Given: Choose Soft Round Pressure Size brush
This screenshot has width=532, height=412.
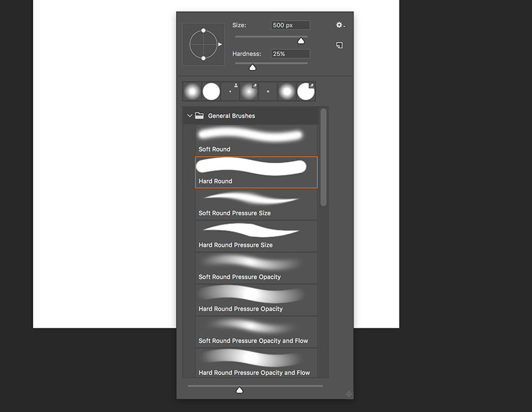Looking at the screenshot, I should click(256, 204).
